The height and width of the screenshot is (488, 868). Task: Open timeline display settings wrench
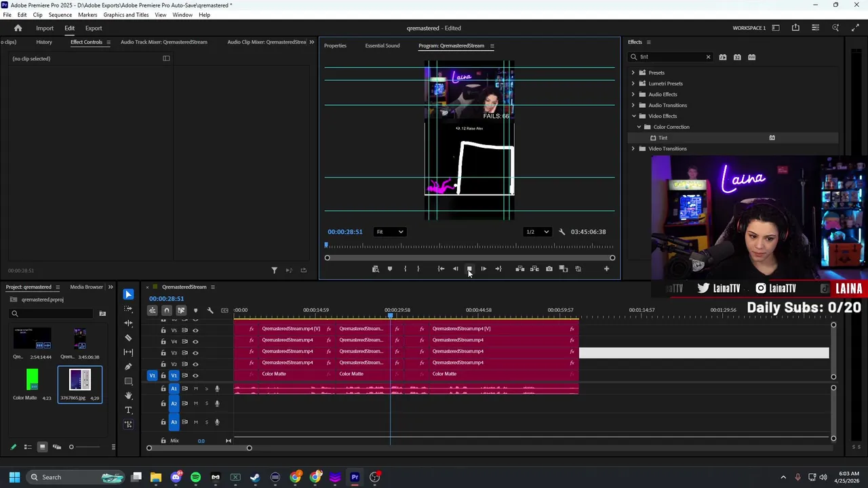[210, 310]
